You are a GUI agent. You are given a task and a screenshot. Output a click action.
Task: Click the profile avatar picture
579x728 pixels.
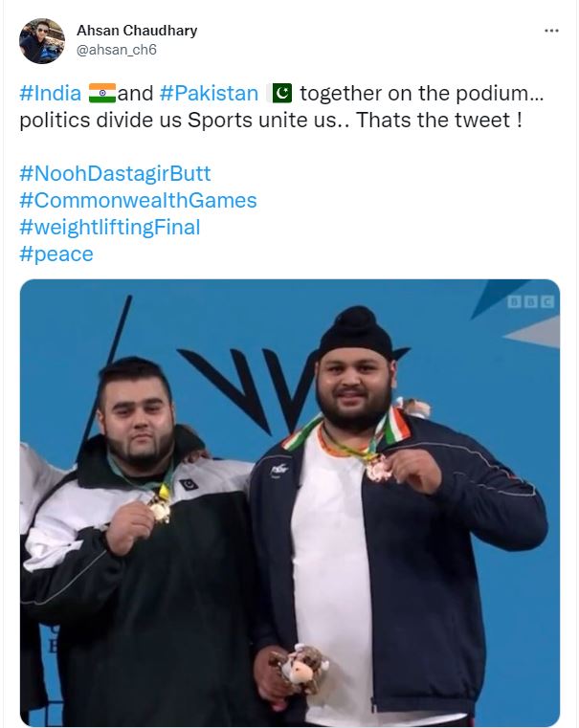click(42, 41)
